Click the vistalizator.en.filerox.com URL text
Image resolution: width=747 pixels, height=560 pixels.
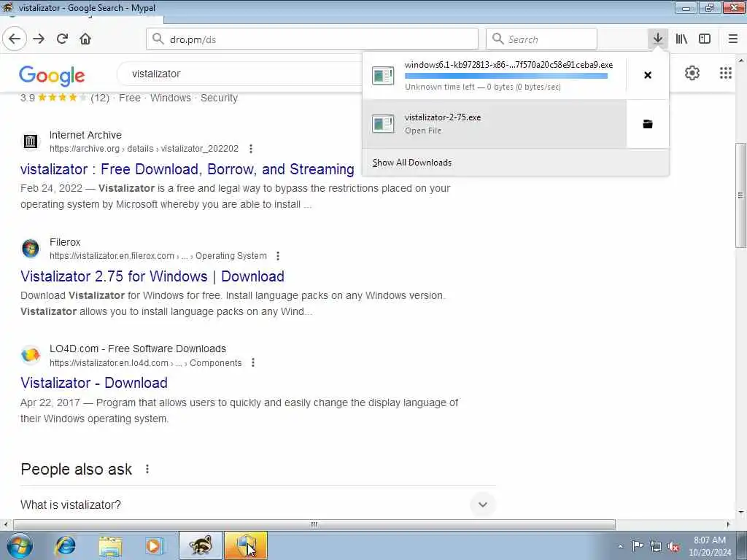(158, 256)
